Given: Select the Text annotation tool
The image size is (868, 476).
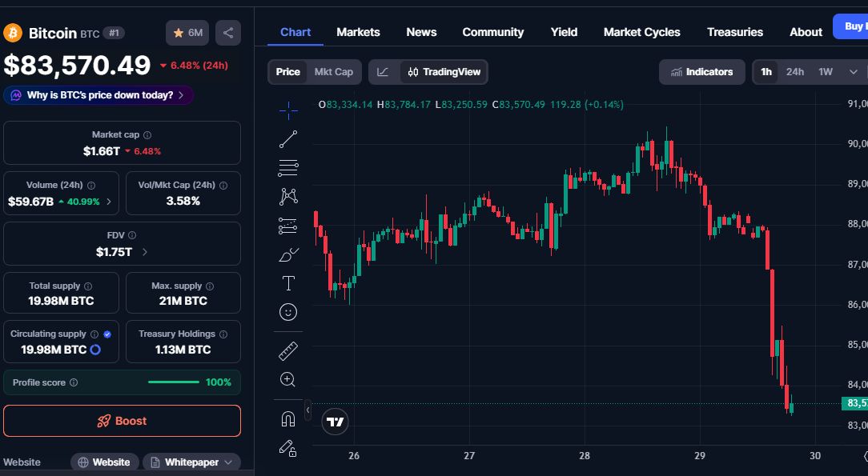Looking at the screenshot, I should [287, 283].
